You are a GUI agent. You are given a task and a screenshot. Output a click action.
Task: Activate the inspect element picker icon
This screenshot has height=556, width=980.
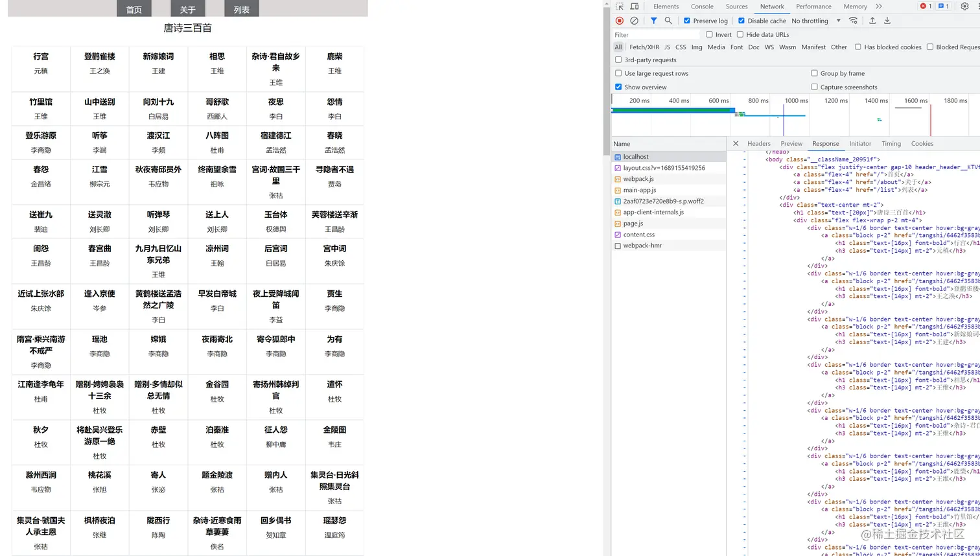pyautogui.click(x=620, y=6)
